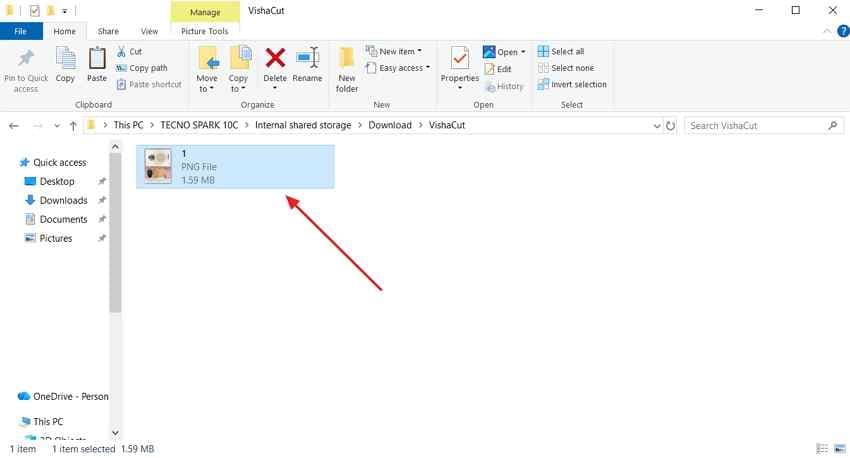The height and width of the screenshot is (458, 850).
Task: Click navigation pane scroll down arrow
Action: pyautogui.click(x=115, y=432)
